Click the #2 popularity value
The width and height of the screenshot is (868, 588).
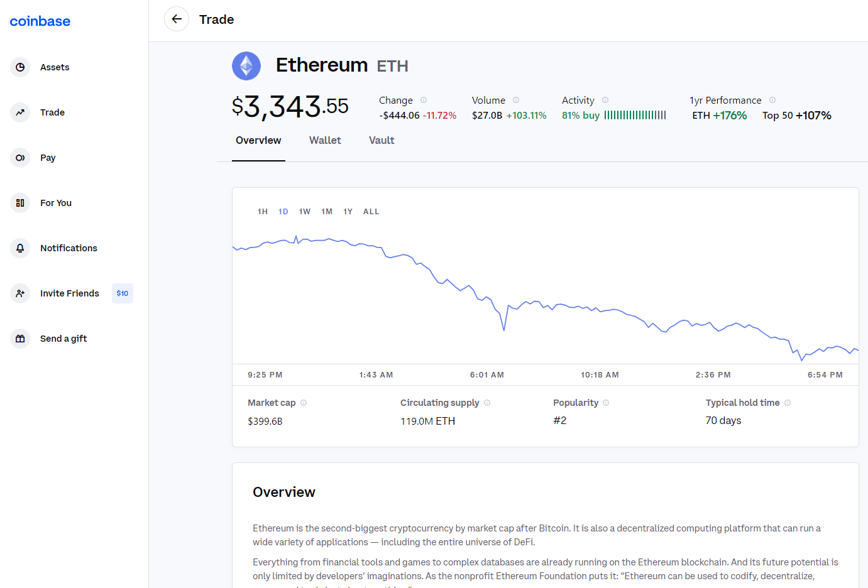click(x=560, y=421)
